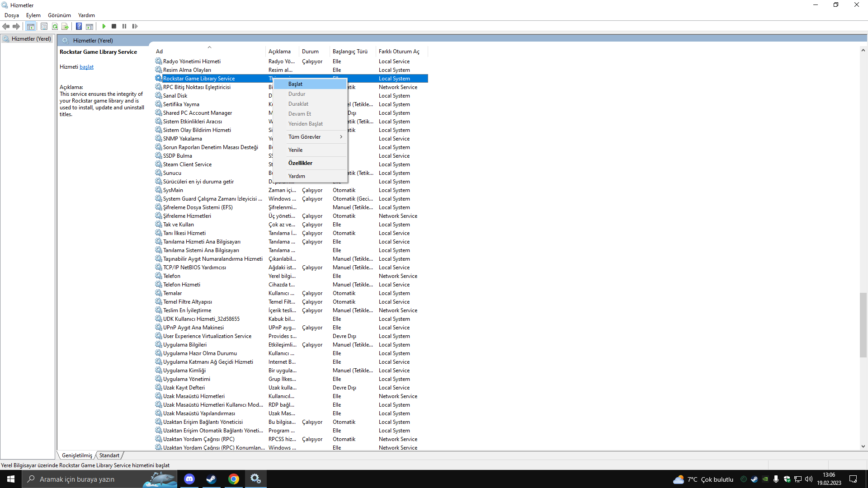The image size is (868, 488).
Task: Click the Restart Service toolbar icon
Action: 135,26
